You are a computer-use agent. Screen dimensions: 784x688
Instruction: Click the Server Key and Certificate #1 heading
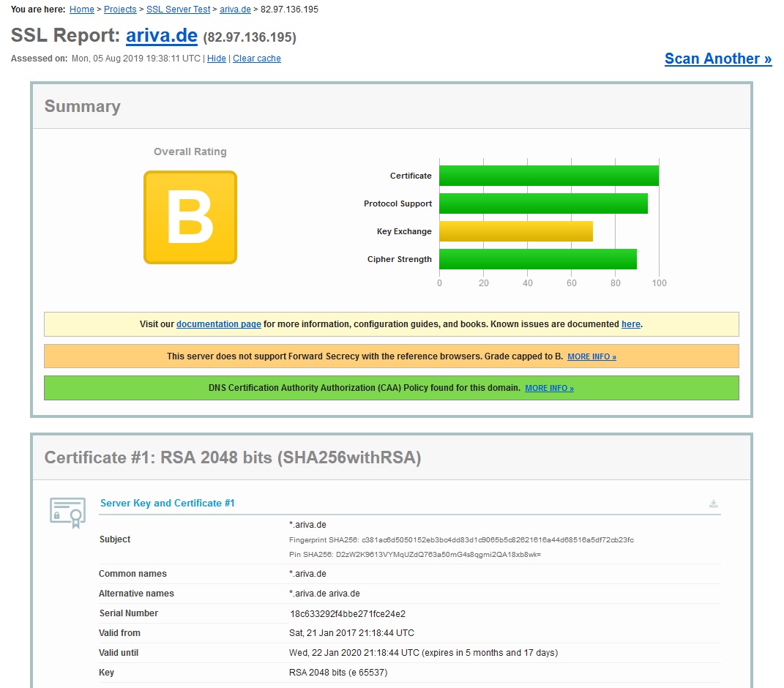pos(167,503)
